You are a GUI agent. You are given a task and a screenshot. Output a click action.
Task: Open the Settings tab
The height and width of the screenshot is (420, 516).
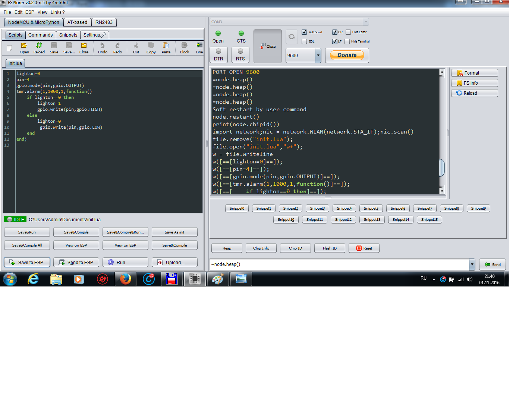point(95,35)
